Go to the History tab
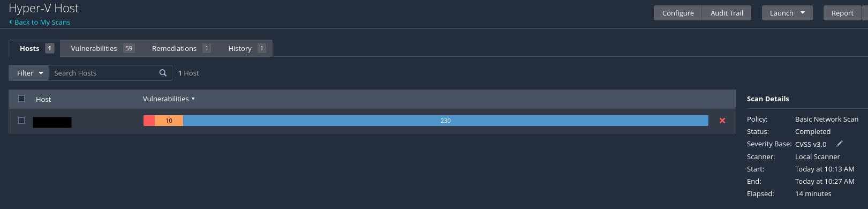 pos(246,48)
